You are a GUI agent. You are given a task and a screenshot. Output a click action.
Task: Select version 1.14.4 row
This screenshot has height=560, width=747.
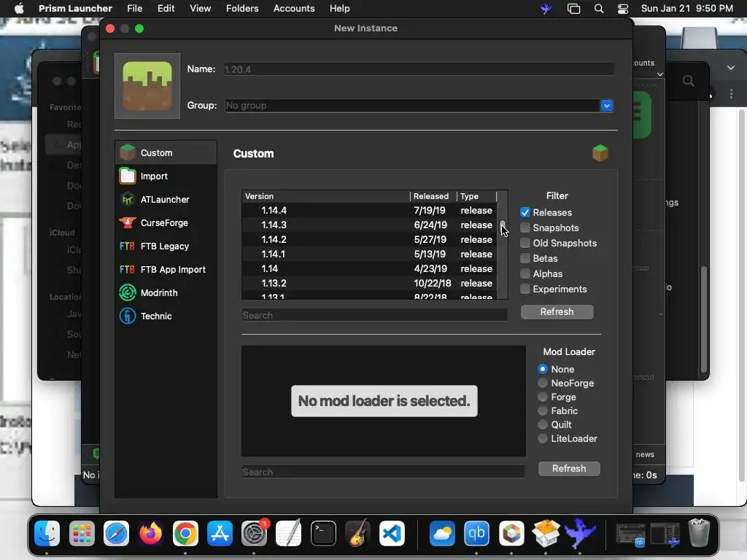[369, 210]
